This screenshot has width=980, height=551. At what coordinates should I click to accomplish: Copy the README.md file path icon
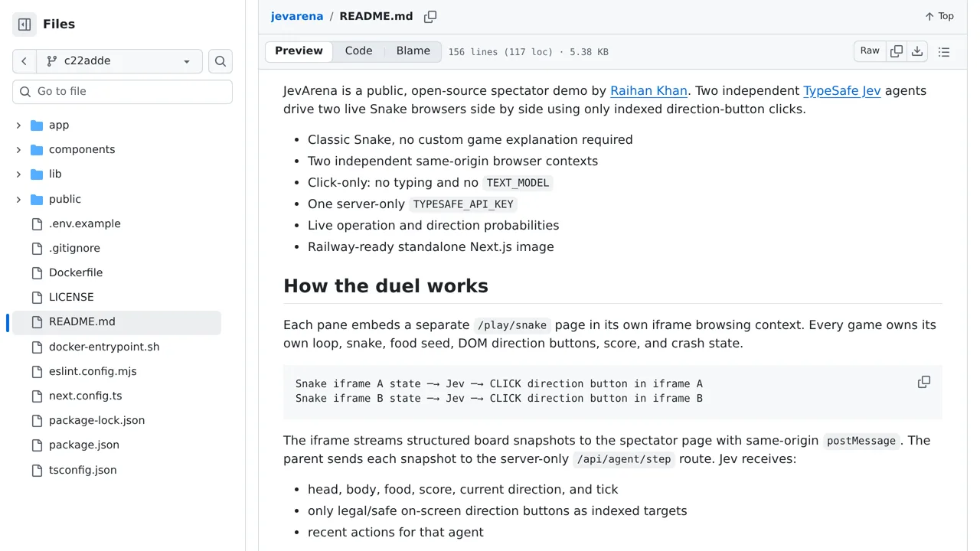430,16
